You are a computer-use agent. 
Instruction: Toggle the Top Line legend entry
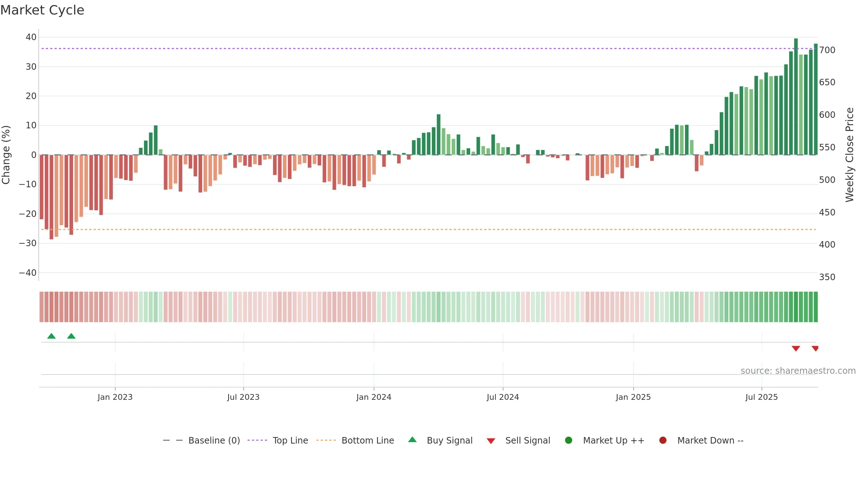click(278, 440)
